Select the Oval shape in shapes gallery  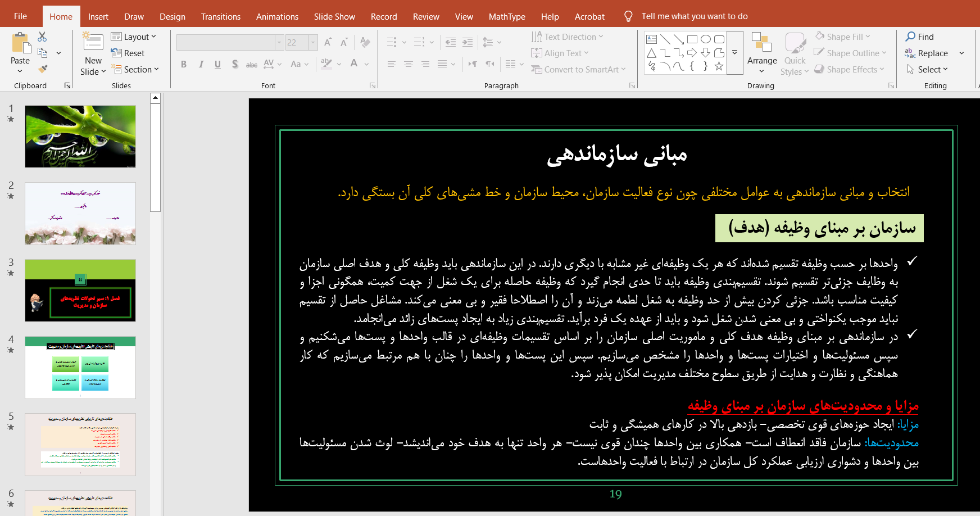coord(706,39)
